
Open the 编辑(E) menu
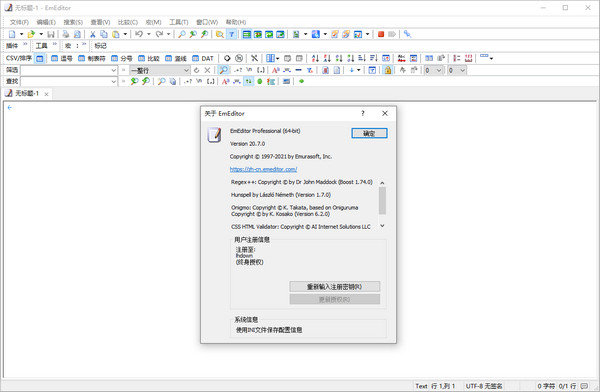[46, 22]
